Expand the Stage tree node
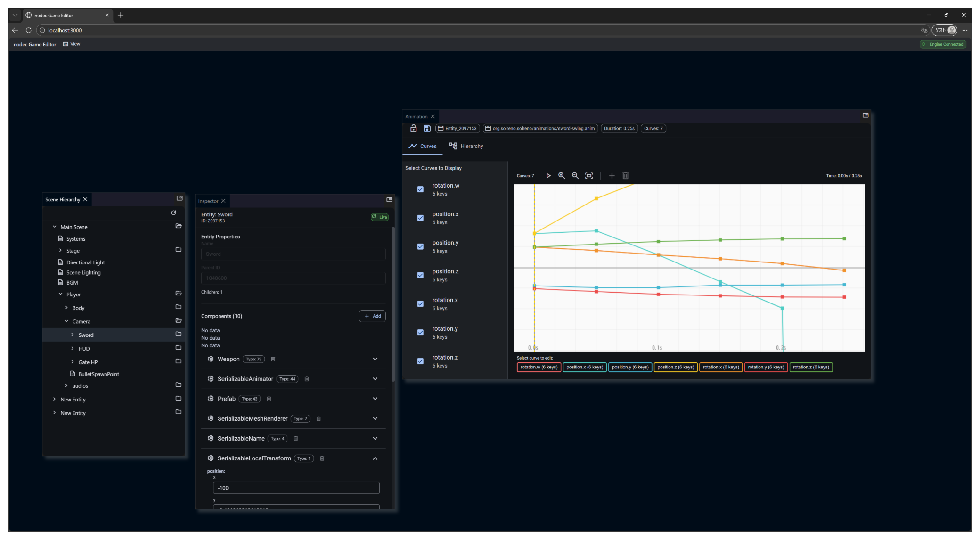Viewport: 980px width, 540px height. click(x=60, y=251)
